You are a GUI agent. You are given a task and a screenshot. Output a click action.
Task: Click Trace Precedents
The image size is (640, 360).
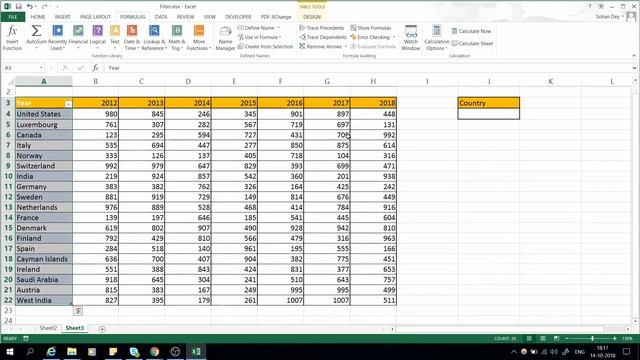click(322, 28)
